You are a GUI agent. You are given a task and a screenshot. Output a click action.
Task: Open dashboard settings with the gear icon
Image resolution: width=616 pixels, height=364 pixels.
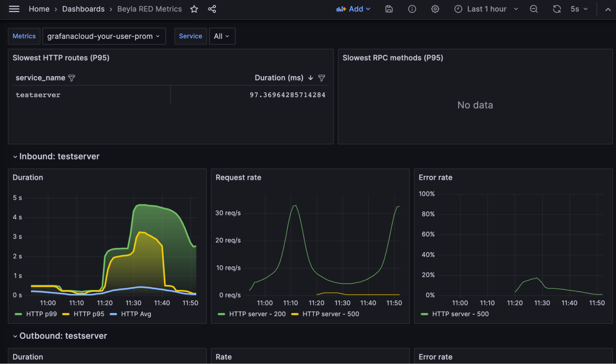[x=435, y=9]
